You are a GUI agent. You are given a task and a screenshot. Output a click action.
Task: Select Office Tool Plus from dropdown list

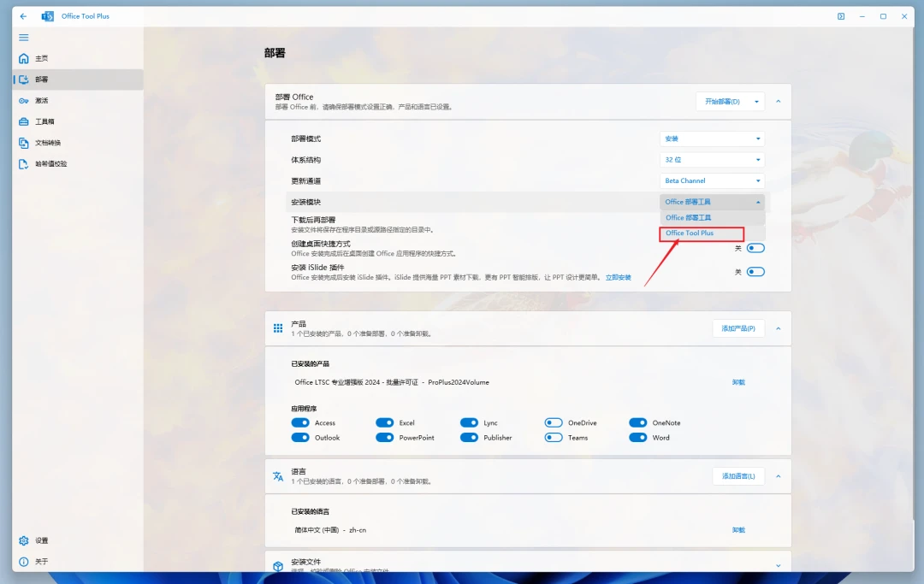coord(702,233)
